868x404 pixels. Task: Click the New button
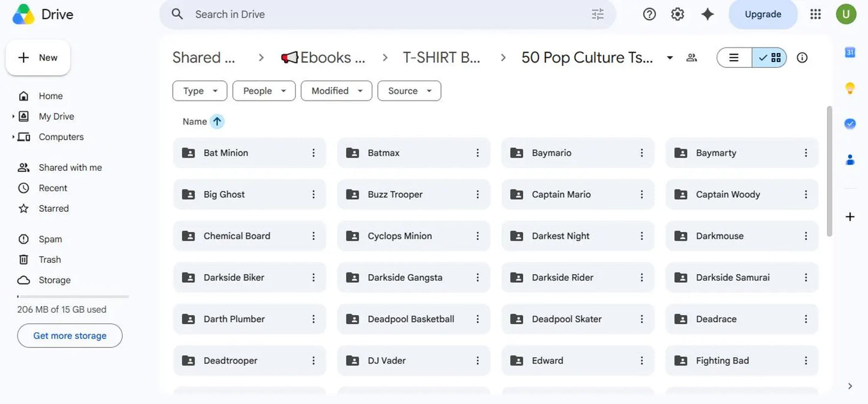coord(38,58)
